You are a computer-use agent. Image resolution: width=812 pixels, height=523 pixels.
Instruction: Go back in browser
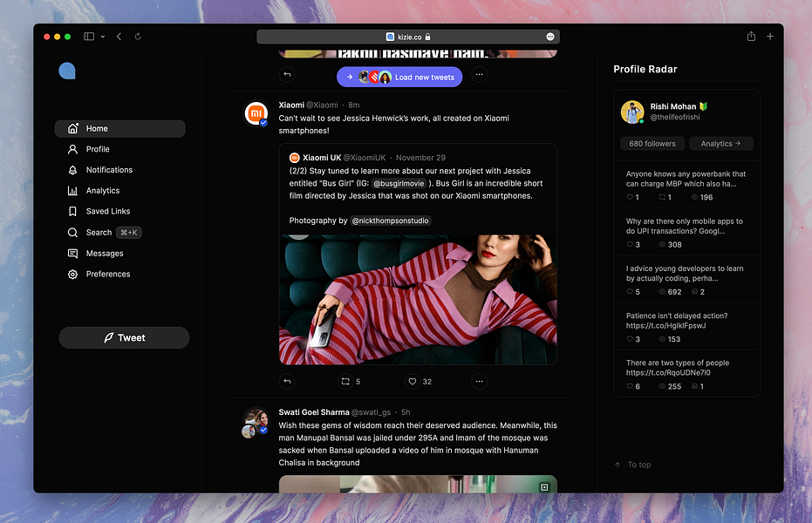[x=119, y=37]
